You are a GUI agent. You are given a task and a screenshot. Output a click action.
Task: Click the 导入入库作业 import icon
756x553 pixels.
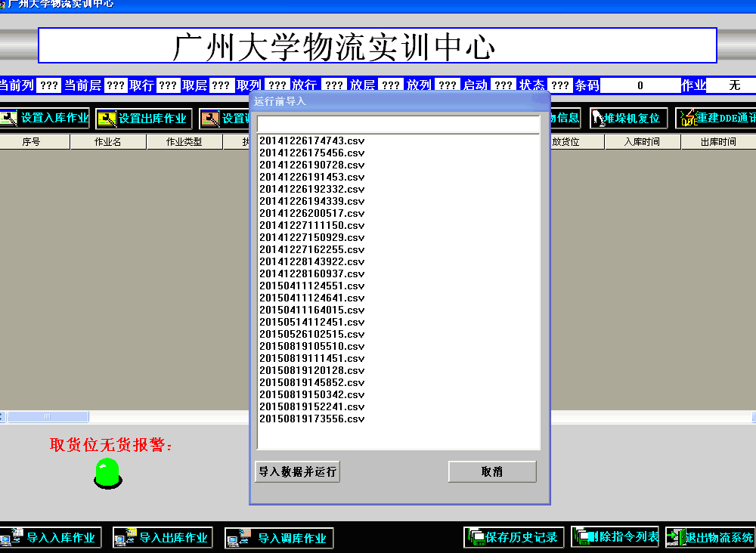(11, 538)
